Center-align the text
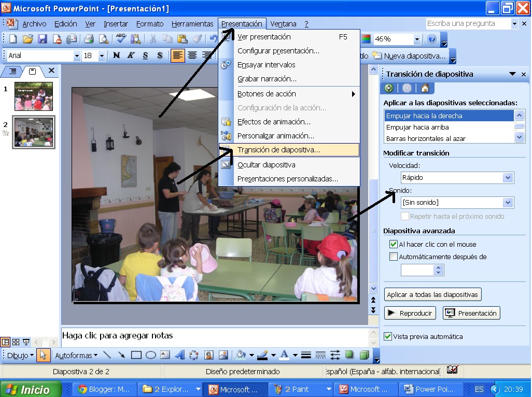The height and width of the screenshot is (397, 532). tap(192, 55)
